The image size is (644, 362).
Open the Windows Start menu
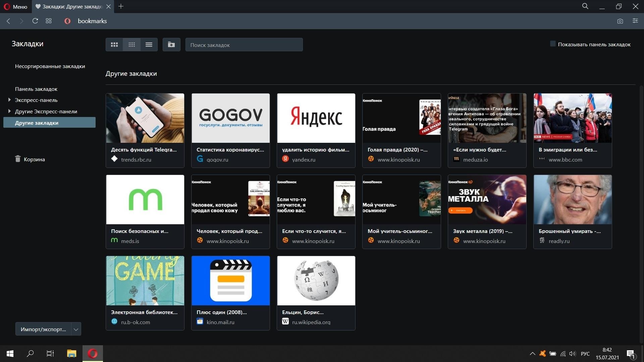(x=10, y=353)
